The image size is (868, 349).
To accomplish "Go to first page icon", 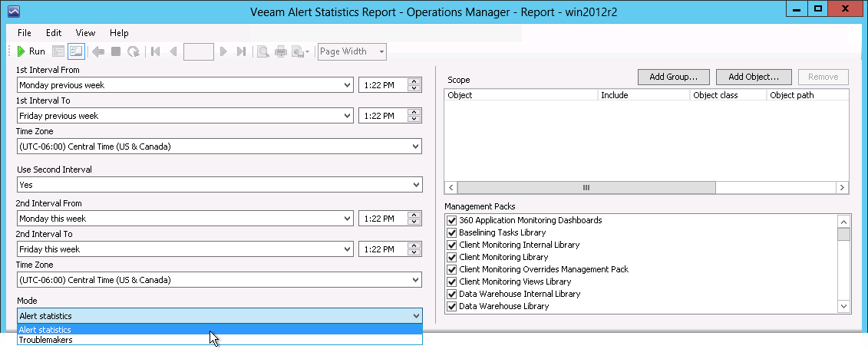I will tap(156, 51).
